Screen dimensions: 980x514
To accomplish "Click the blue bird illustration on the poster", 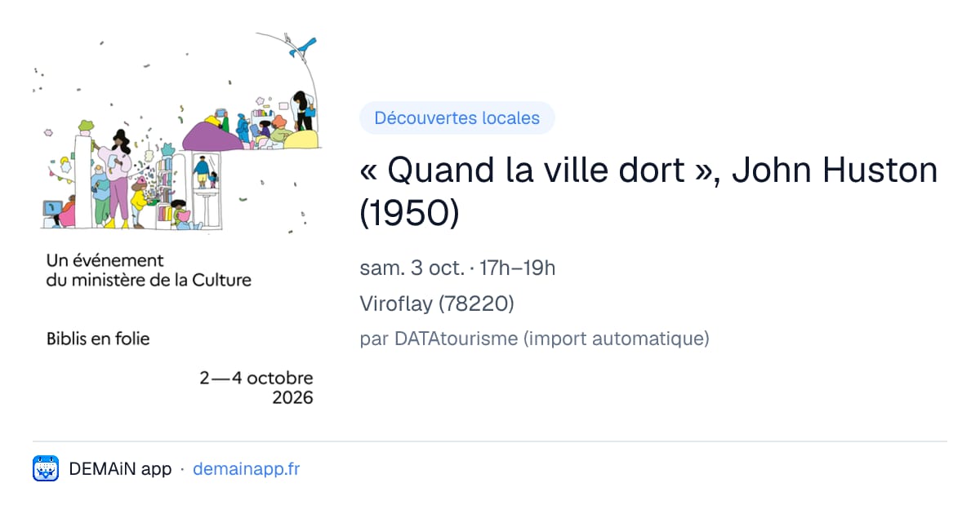I will tap(302, 45).
